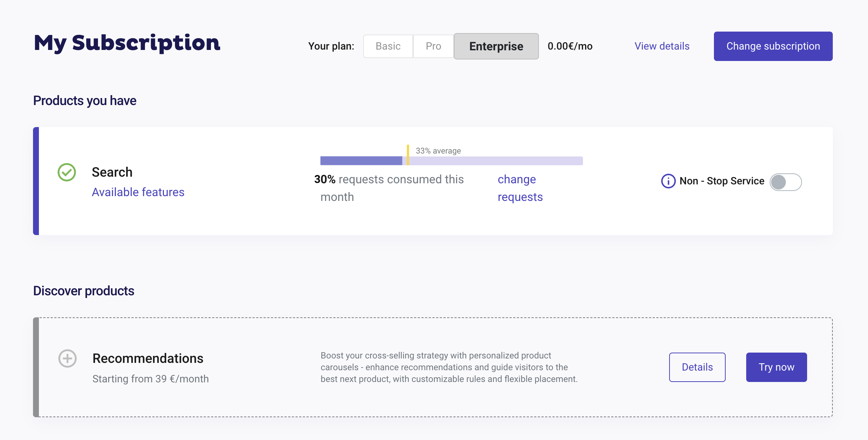
Task: Click the Recommendations description text
Action: click(x=449, y=367)
